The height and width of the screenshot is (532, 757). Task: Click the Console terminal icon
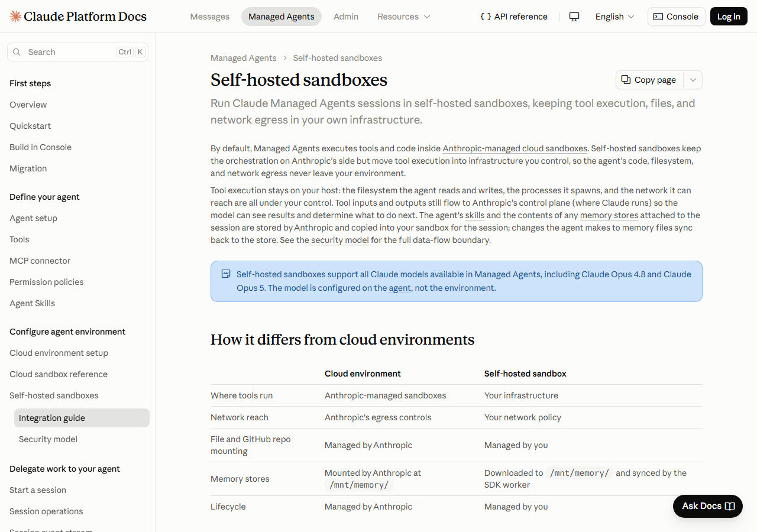(658, 17)
